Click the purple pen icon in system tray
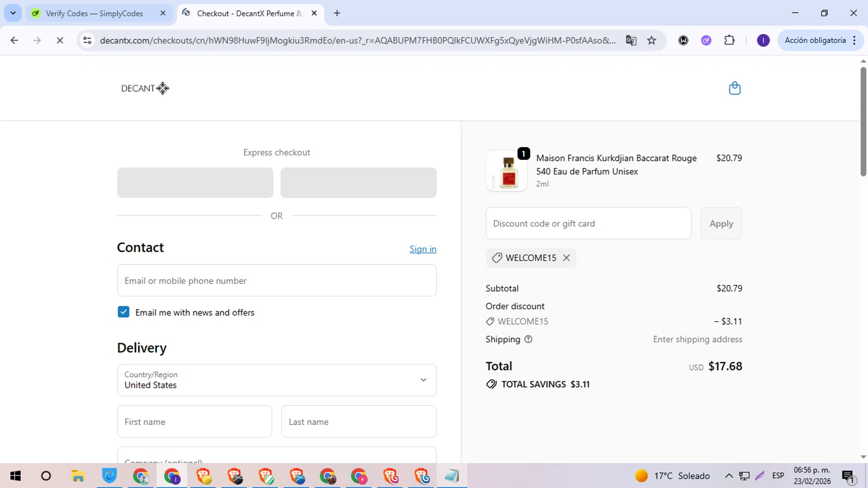The height and width of the screenshot is (488, 868). coord(760,476)
